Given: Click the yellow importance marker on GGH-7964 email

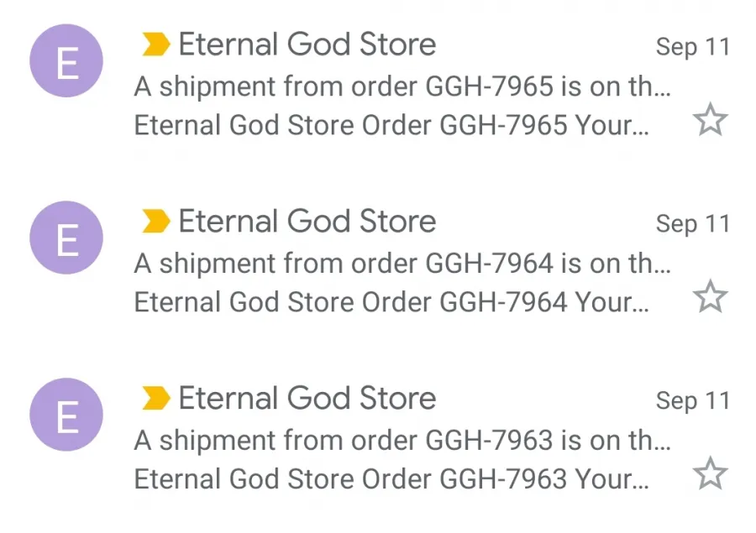Looking at the screenshot, I should point(155,222).
